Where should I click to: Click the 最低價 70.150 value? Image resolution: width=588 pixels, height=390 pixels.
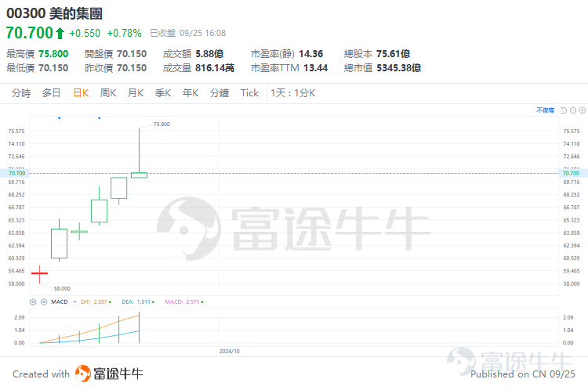[53, 68]
